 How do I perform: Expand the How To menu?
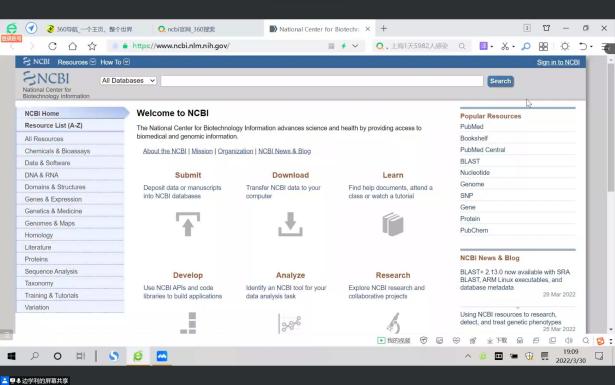pos(115,62)
